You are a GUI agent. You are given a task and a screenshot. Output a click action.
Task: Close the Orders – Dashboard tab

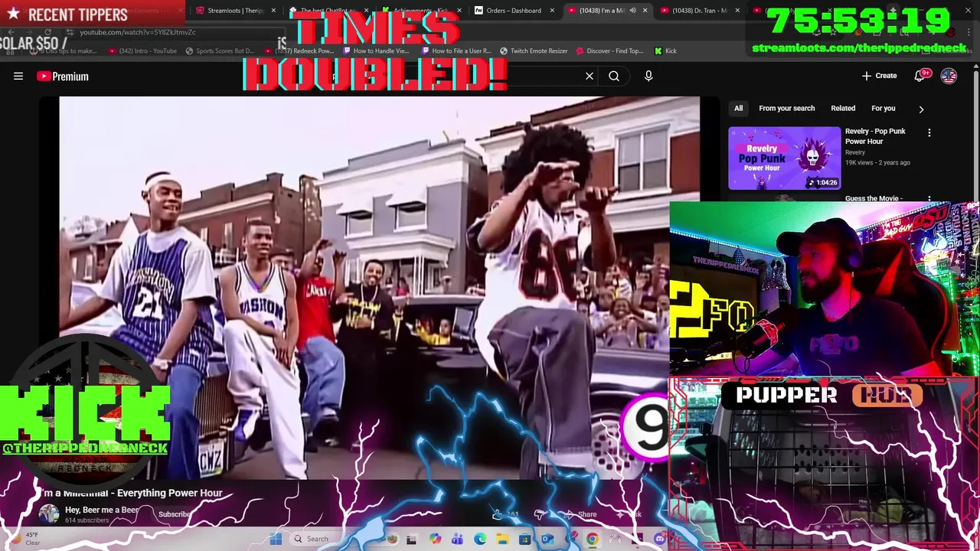[x=552, y=10]
